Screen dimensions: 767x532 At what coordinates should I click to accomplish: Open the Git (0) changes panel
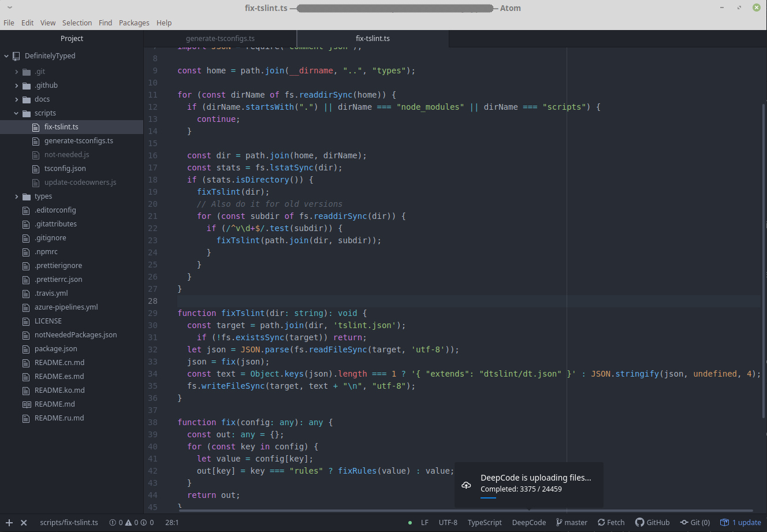(x=695, y=522)
